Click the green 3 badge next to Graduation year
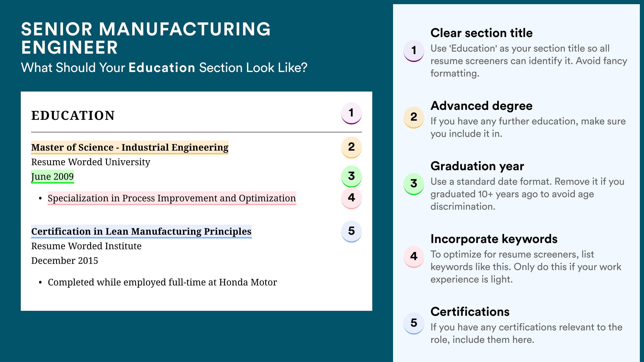Screen dimensions: 644x362 coord(413,184)
